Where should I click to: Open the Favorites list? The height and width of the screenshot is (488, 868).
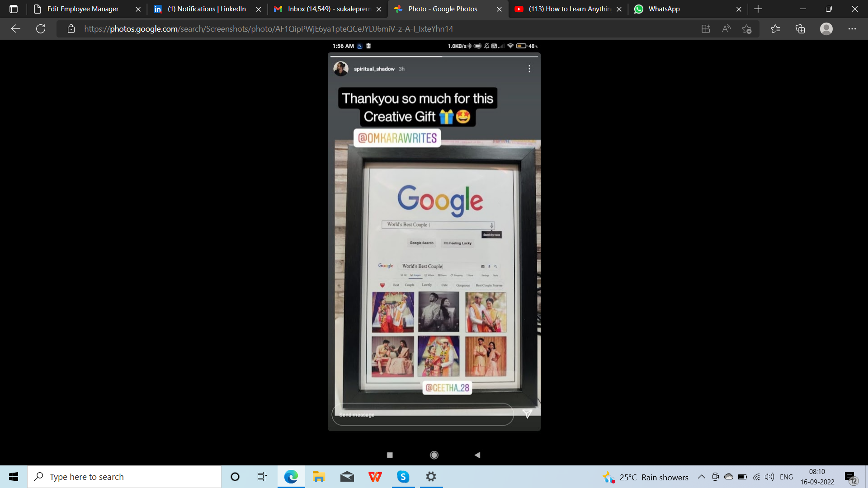775,29
